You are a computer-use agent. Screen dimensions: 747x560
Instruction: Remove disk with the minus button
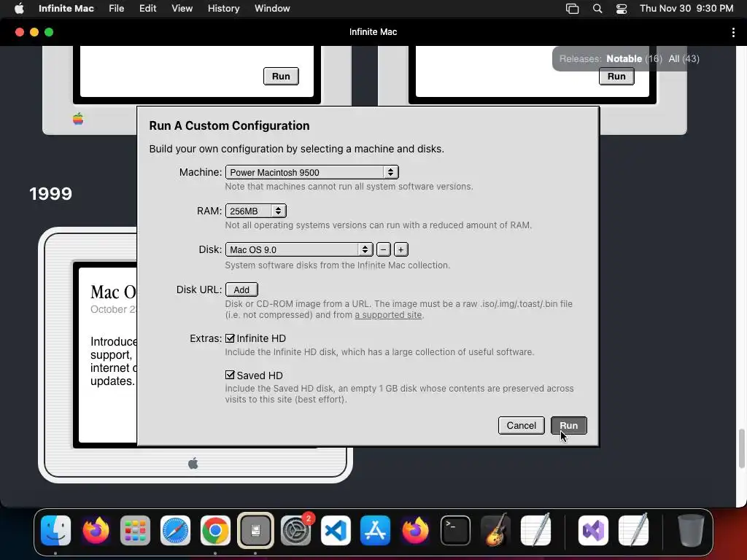(384, 249)
